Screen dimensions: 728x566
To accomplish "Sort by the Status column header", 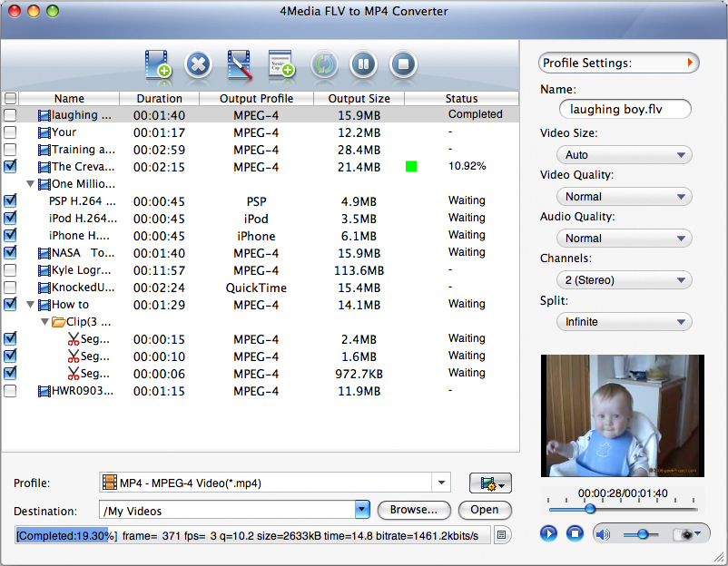I will tap(461, 98).
